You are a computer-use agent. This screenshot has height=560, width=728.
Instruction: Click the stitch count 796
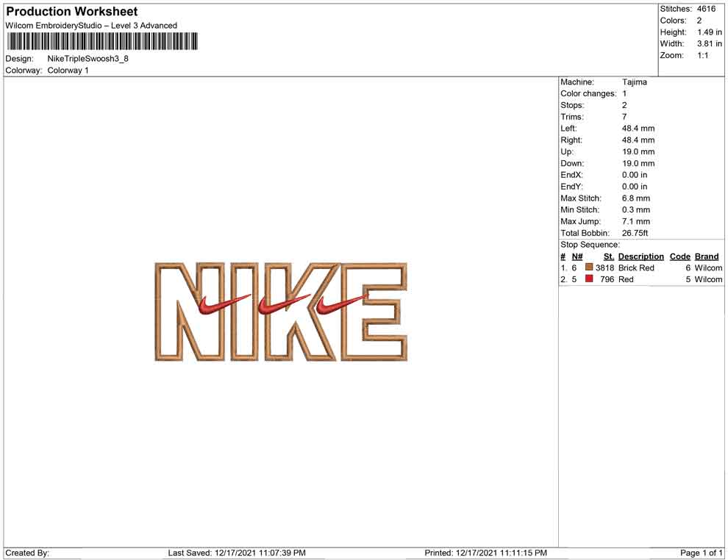tap(607, 279)
